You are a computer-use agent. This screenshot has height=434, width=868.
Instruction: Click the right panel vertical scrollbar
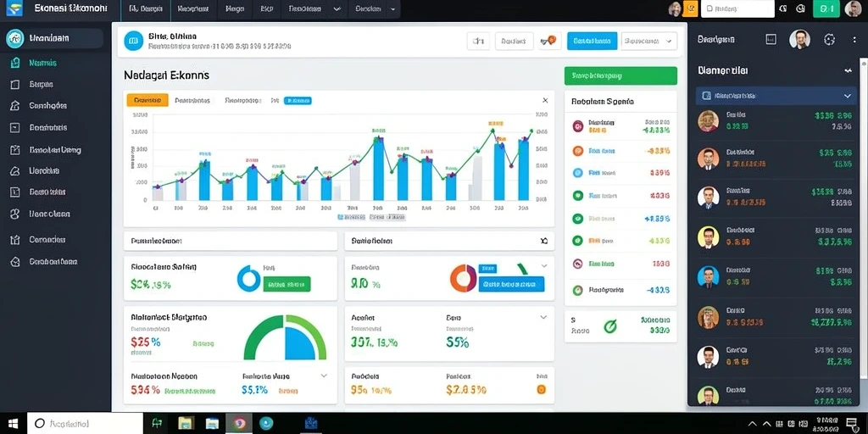[864, 219]
